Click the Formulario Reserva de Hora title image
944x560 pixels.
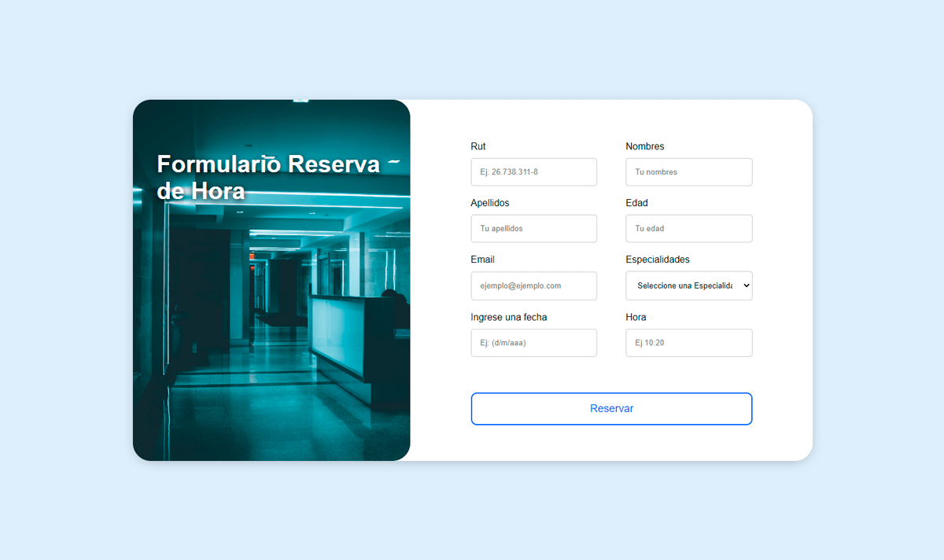(x=271, y=179)
